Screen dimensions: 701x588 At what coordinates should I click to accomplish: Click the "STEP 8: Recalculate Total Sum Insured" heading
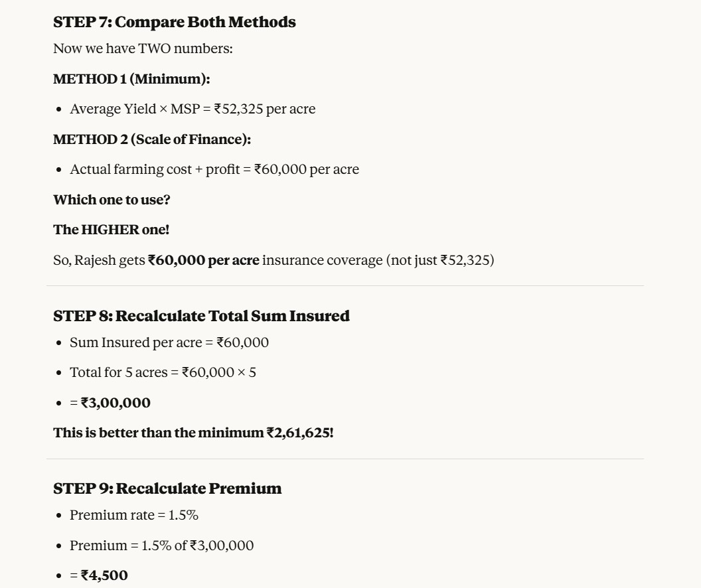click(x=201, y=316)
